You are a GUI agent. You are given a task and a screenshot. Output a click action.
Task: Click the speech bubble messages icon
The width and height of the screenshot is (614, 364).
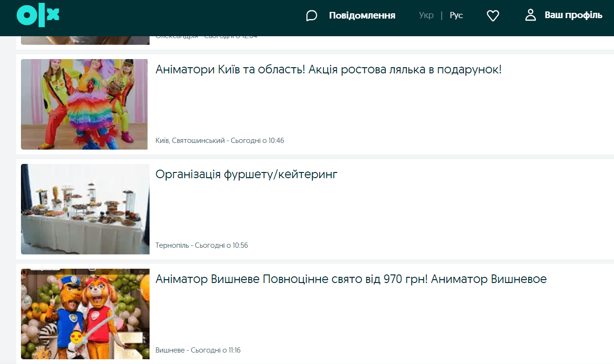click(x=312, y=15)
